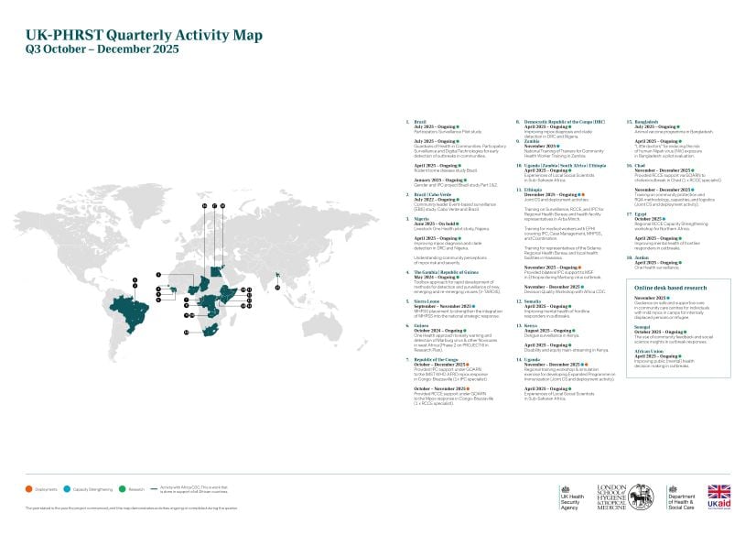
Task: Select the '6. Guinea' heading
Action: tap(417, 325)
